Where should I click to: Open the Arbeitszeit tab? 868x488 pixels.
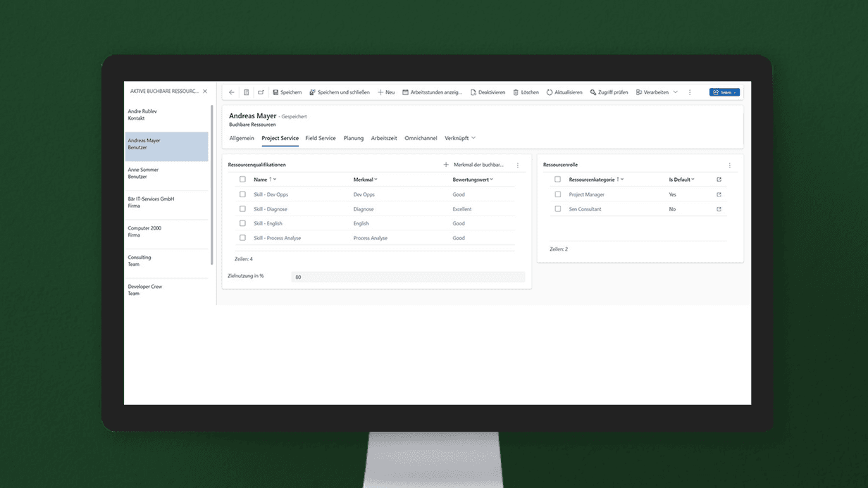click(384, 138)
